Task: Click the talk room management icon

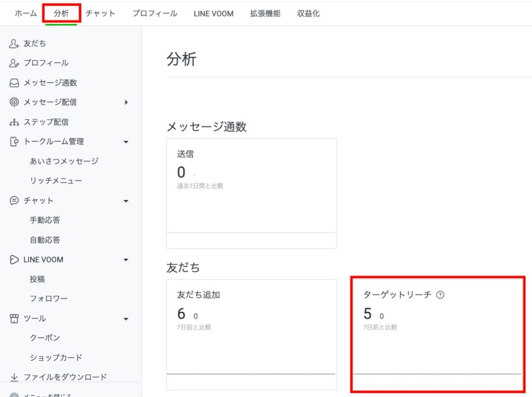Action: (x=14, y=142)
